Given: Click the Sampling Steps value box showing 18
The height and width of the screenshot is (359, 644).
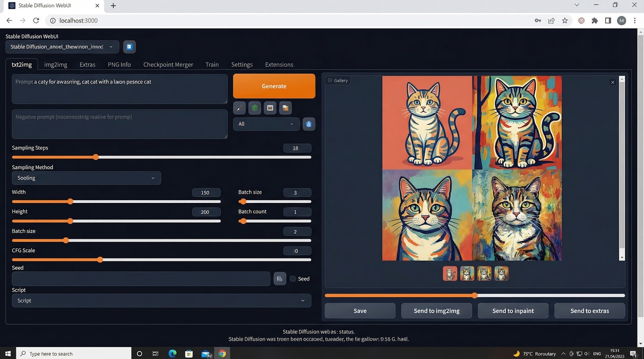Looking at the screenshot, I should point(297,148).
